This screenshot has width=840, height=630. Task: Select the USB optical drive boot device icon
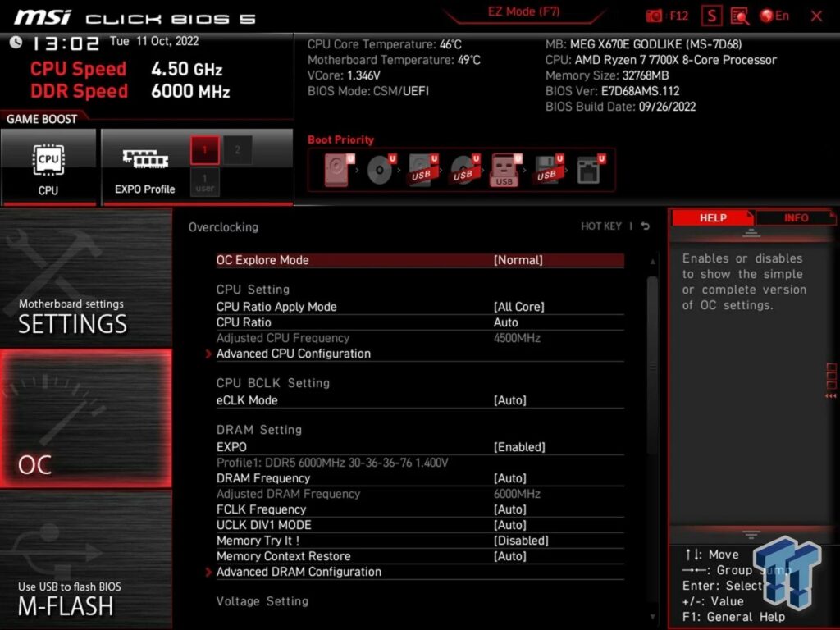[x=464, y=170]
